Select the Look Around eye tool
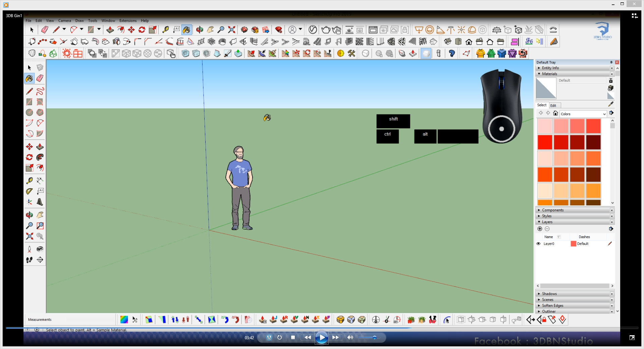The image size is (644, 349). [x=40, y=249]
